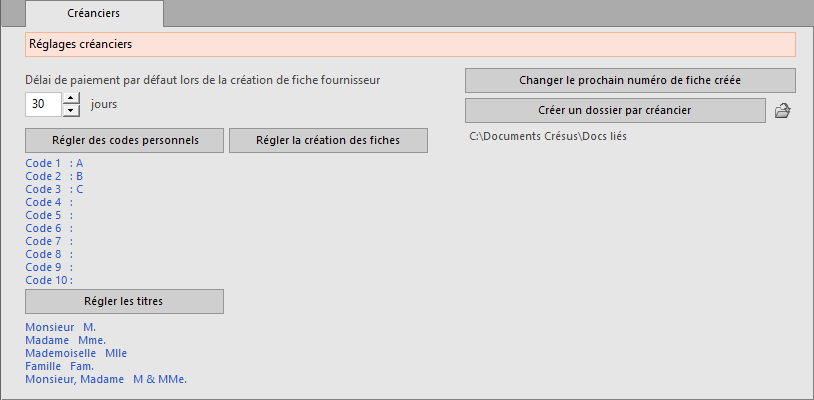Click the Madame Mme. title entry

(x=66, y=340)
